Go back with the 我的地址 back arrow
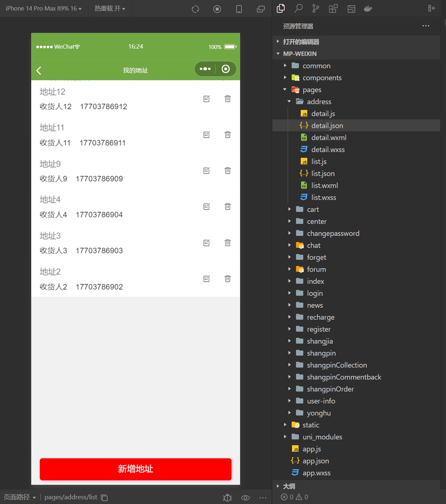Screen dimensions: 446x504 39,70
